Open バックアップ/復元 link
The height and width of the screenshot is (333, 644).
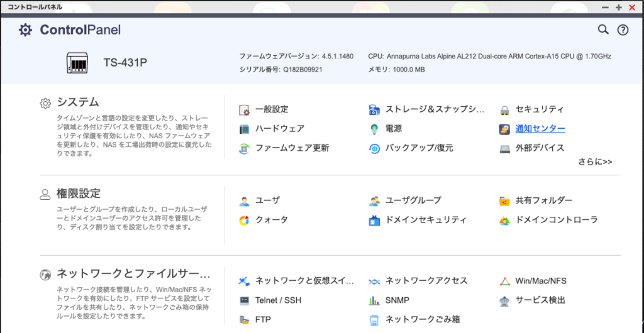click(419, 148)
